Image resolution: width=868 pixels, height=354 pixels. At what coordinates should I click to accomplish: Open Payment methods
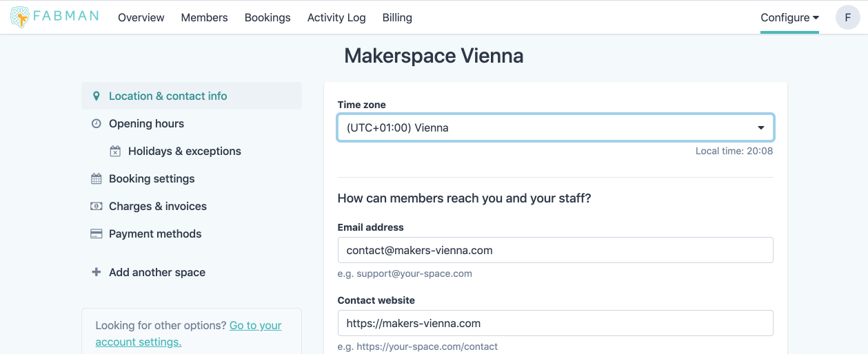(x=155, y=234)
